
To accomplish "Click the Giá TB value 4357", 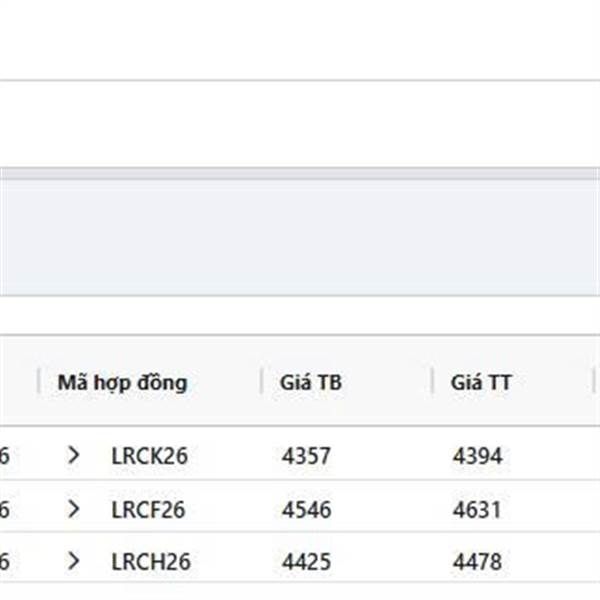I will (306, 456).
